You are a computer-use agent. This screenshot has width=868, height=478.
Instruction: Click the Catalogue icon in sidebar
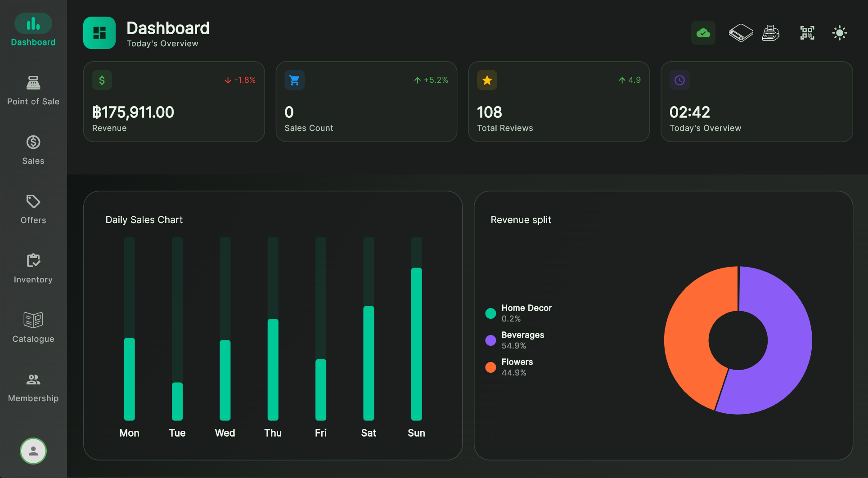point(33,327)
